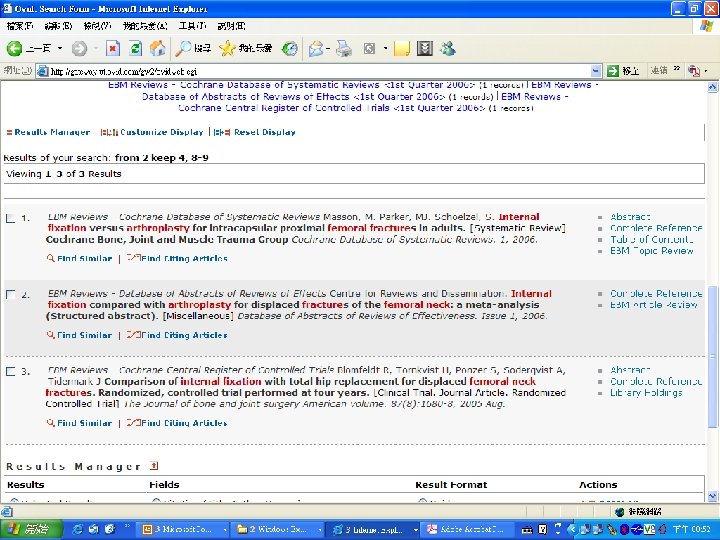Screen dimensions: 720x540
Task: Click the Forward arrow button
Action: tap(79, 48)
